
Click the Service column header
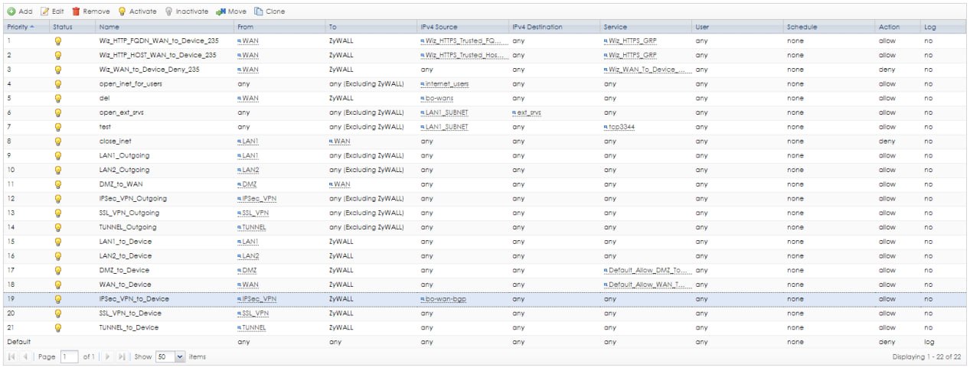tap(615, 27)
